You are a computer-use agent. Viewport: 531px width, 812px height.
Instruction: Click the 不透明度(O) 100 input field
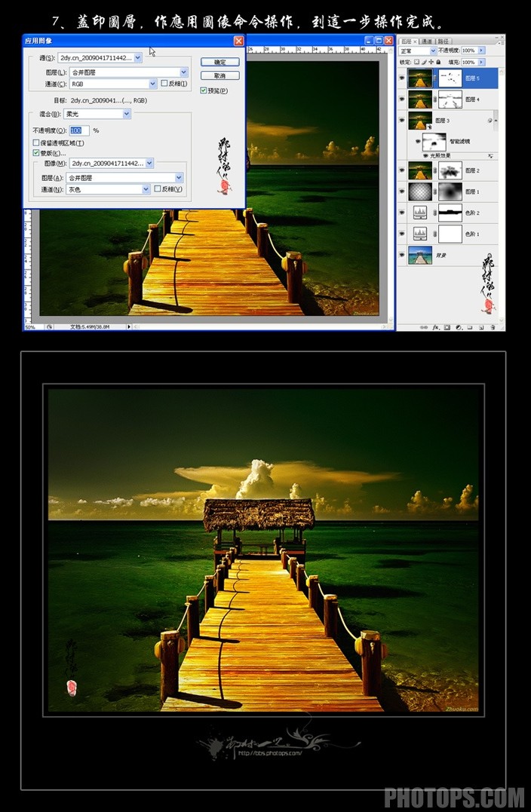[x=79, y=130]
